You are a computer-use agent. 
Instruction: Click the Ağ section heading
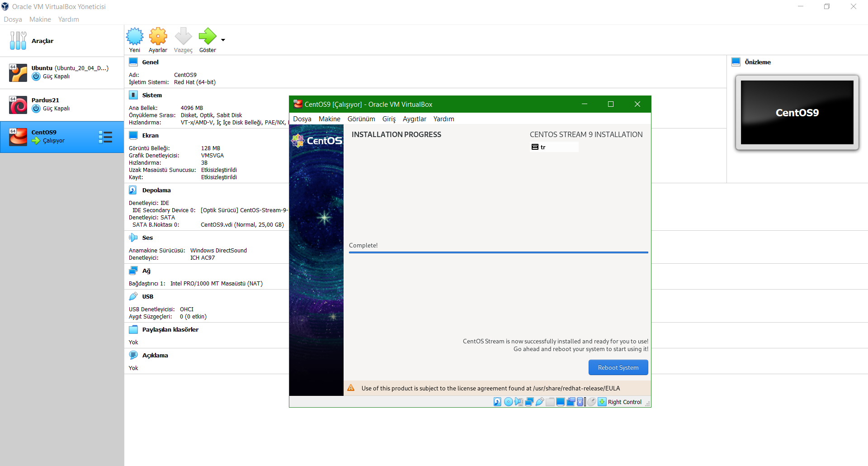146,271
